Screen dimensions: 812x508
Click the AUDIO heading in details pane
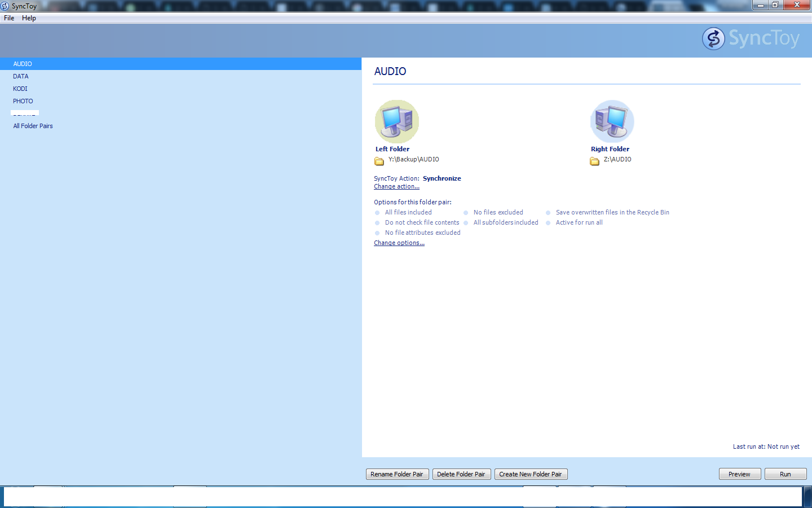click(390, 72)
